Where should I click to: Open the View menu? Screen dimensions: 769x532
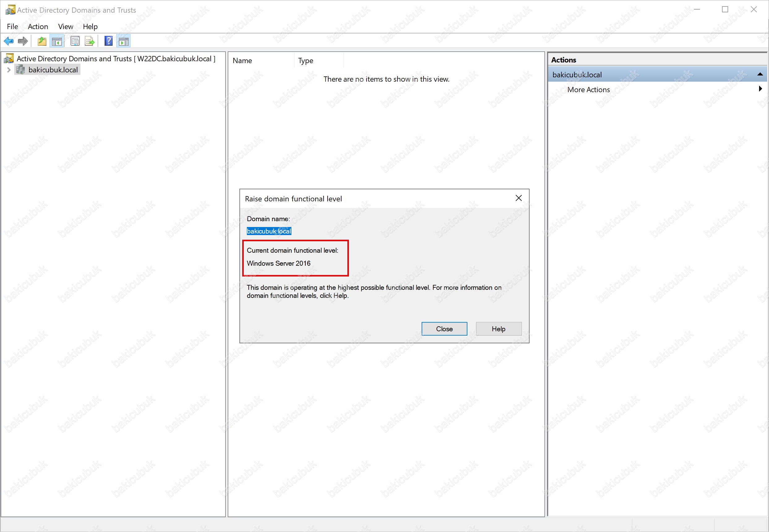pyautogui.click(x=66, y=26)
